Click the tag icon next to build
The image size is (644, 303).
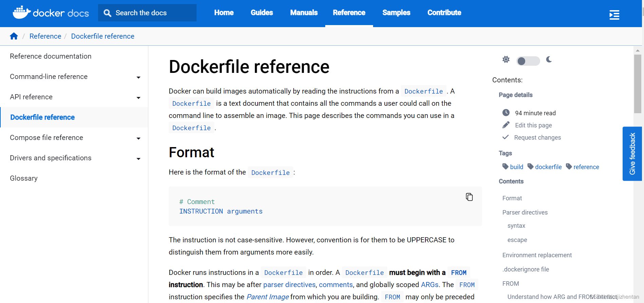point(505,166)
